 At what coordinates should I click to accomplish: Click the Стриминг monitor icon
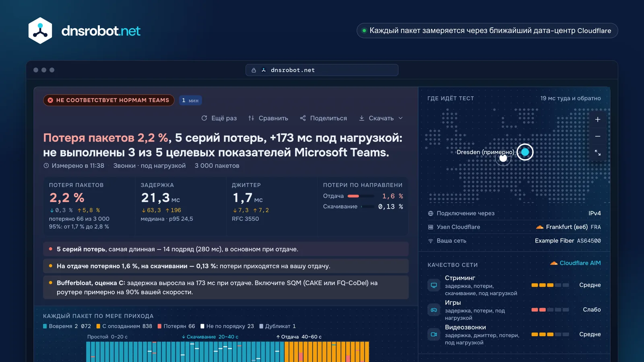coord(434,285)
